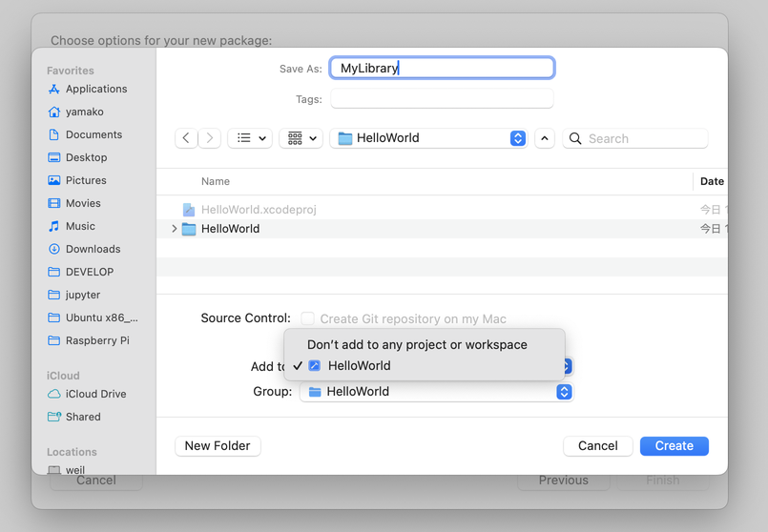Viewport: 768px width, 532px height.
Task: Choose Don't add to any project or workspace
Action: 417,344
